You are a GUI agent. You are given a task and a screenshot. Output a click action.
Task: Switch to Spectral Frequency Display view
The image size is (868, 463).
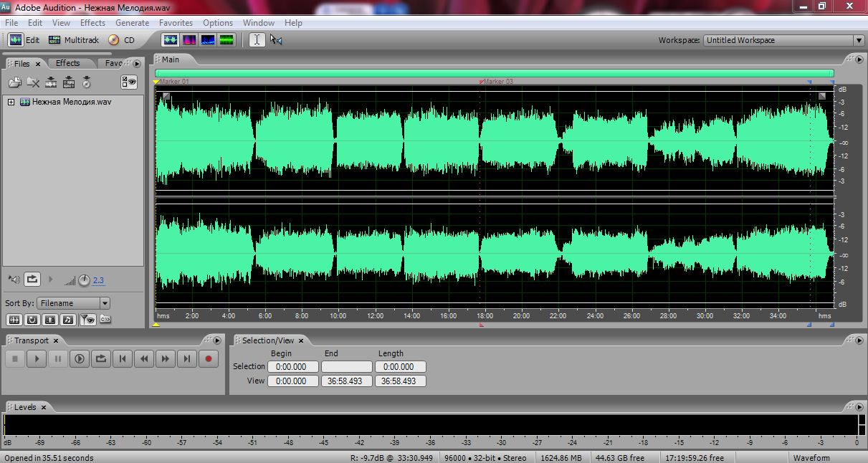point(189,40)
